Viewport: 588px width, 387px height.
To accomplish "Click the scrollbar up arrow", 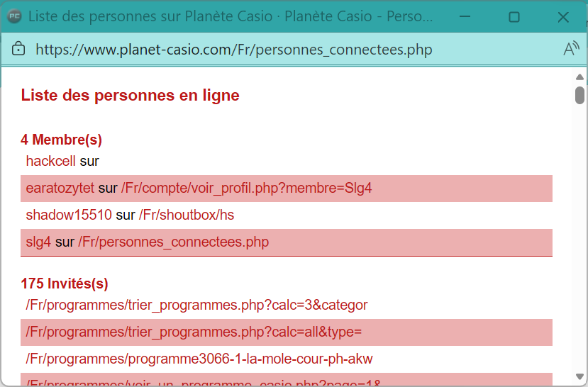I will pos(579,77).
